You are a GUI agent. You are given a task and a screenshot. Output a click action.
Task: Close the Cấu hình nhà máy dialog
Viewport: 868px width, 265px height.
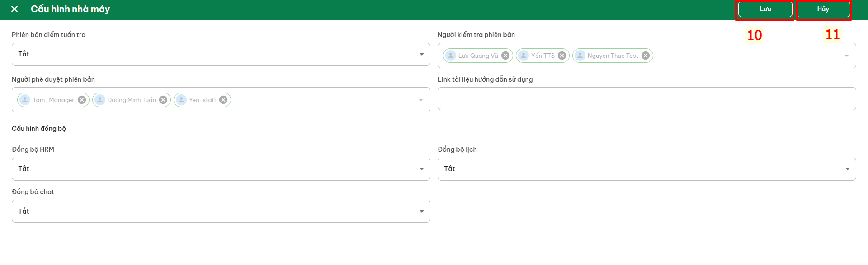14,9
